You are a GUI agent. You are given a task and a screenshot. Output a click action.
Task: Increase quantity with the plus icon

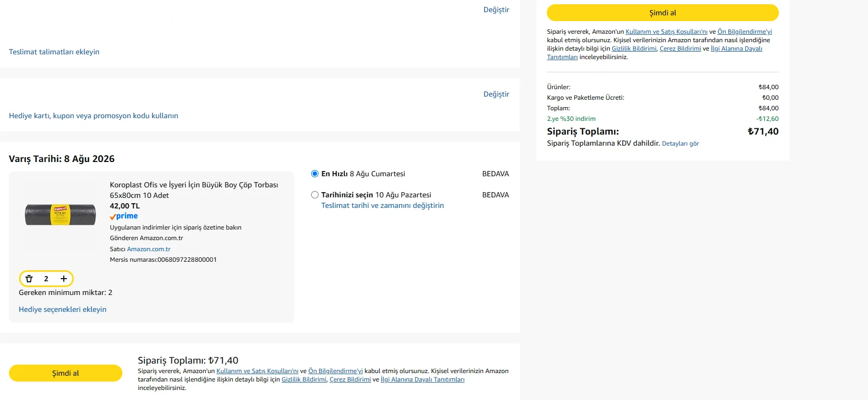[x=64, y=279]
